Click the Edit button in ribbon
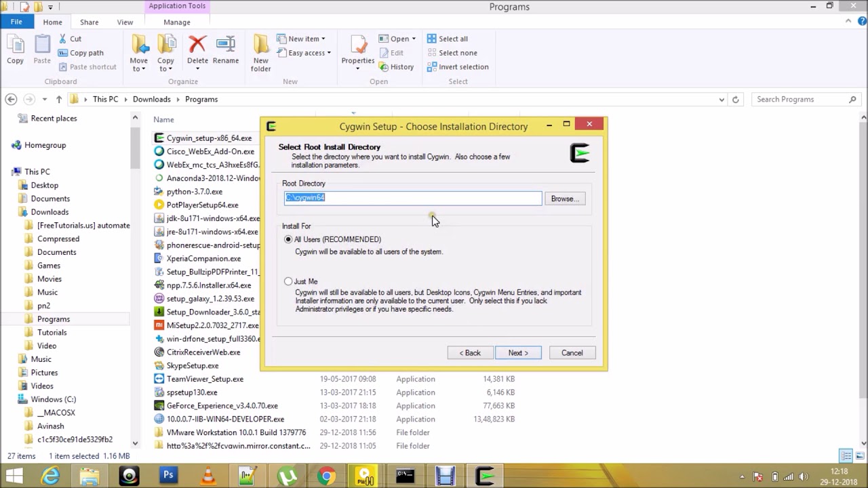Screen dimensions: 868x488 click(x=391, y=53)
